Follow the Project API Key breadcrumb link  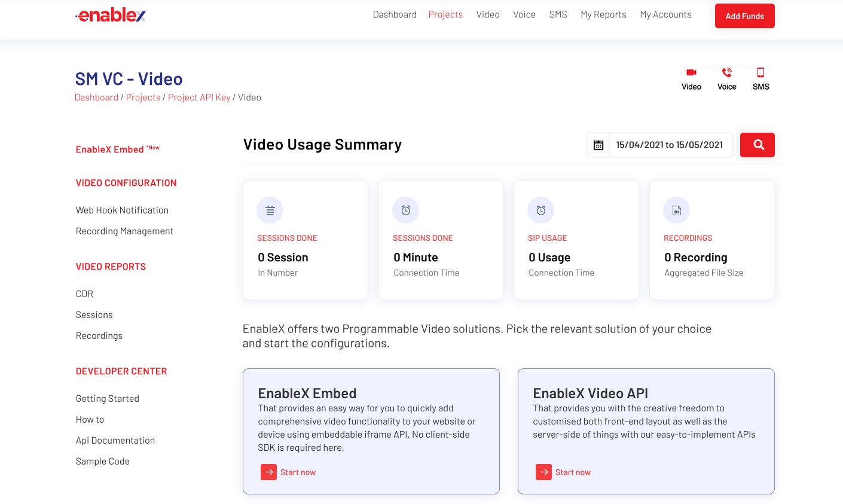point(199,97)
